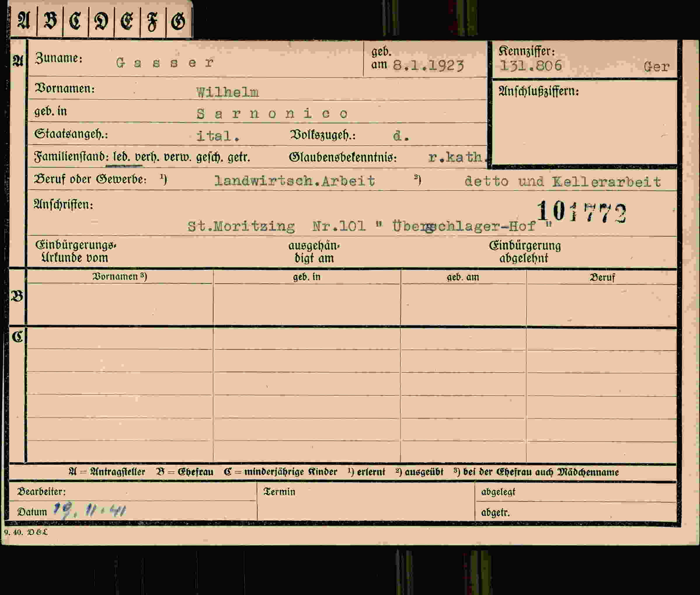Select the Fraktur letter E index tab
The height and width of the screenshot is (595, 700).
click(x=127, y=21)
